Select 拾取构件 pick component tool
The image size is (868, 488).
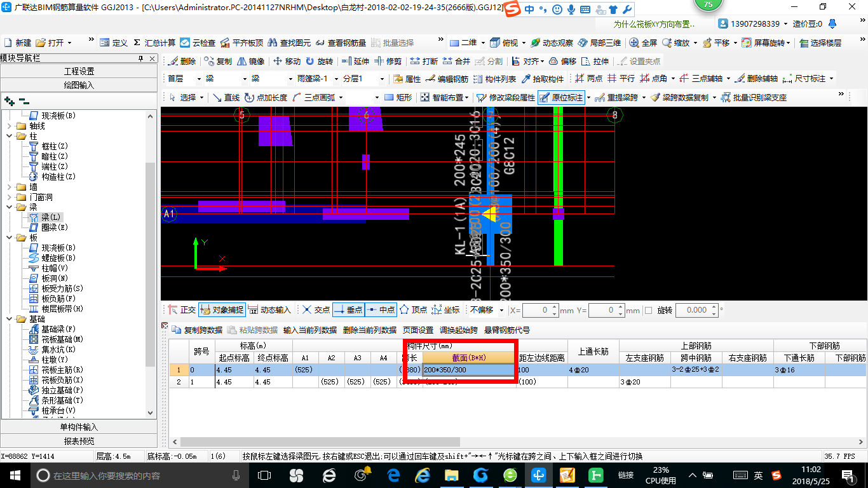[543, 79]
